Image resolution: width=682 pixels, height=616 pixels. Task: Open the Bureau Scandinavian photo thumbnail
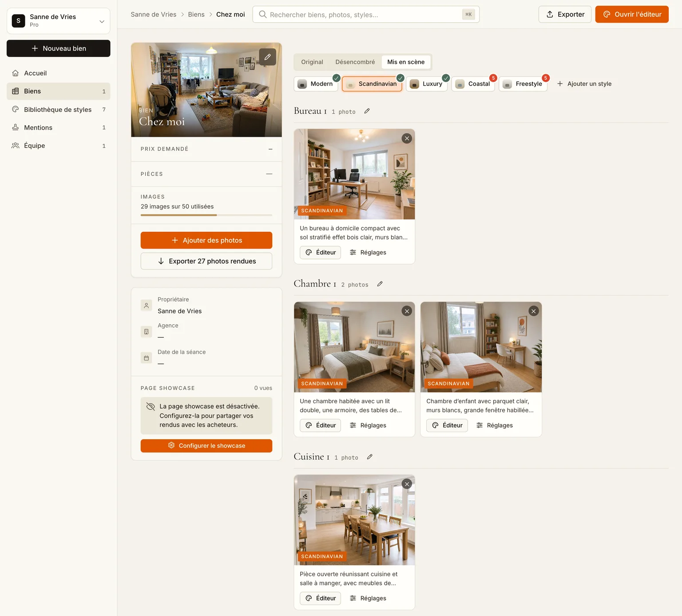click(354, 174)
